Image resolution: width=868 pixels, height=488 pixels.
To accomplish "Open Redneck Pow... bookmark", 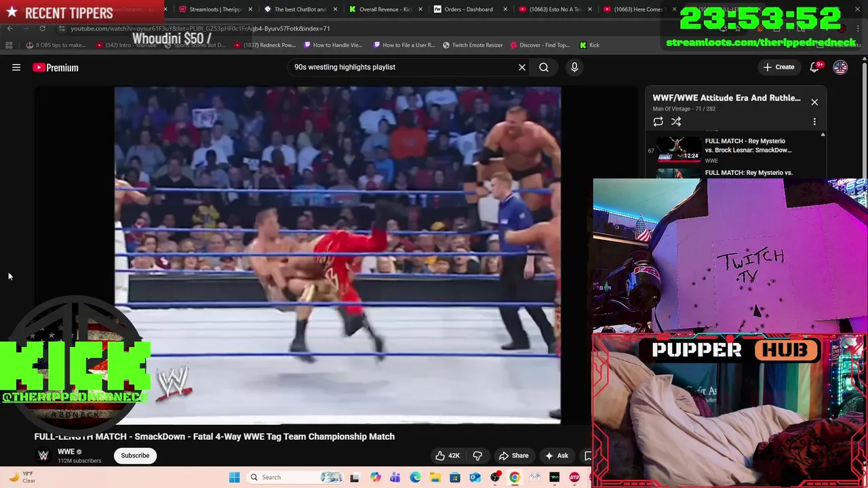I will (265, 45).
